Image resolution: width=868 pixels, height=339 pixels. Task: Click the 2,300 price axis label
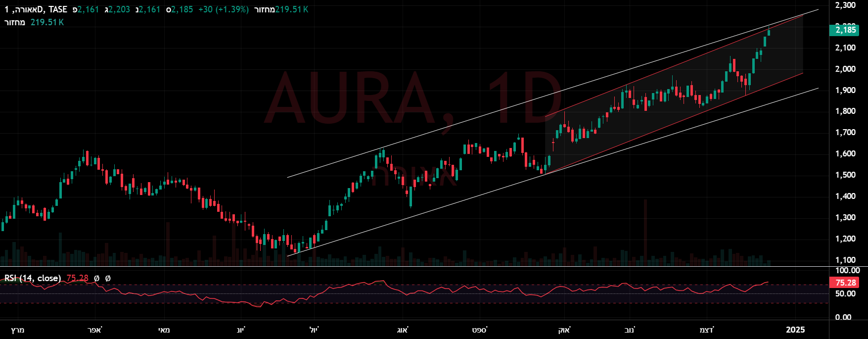click(845, 5)
